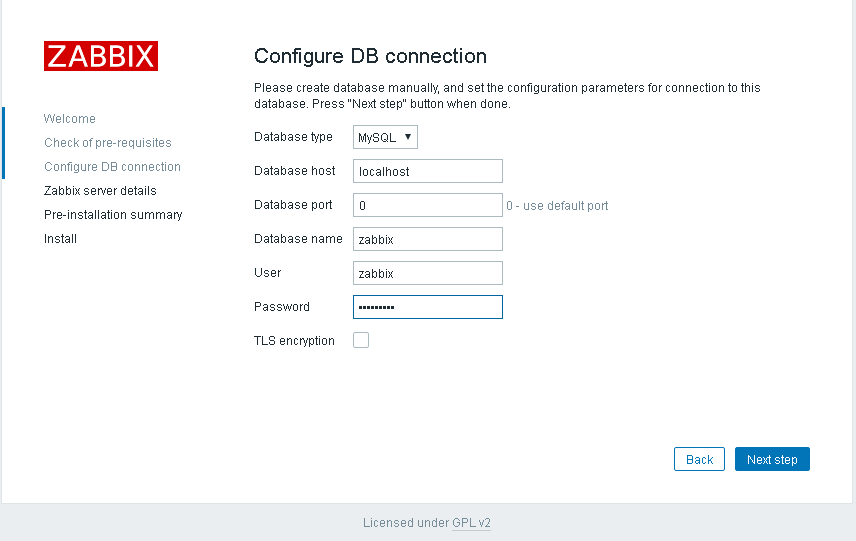Viewport: 856px width, 541px height.
Task: Click the Configure DB connection heading
Action: coord(370,56)
